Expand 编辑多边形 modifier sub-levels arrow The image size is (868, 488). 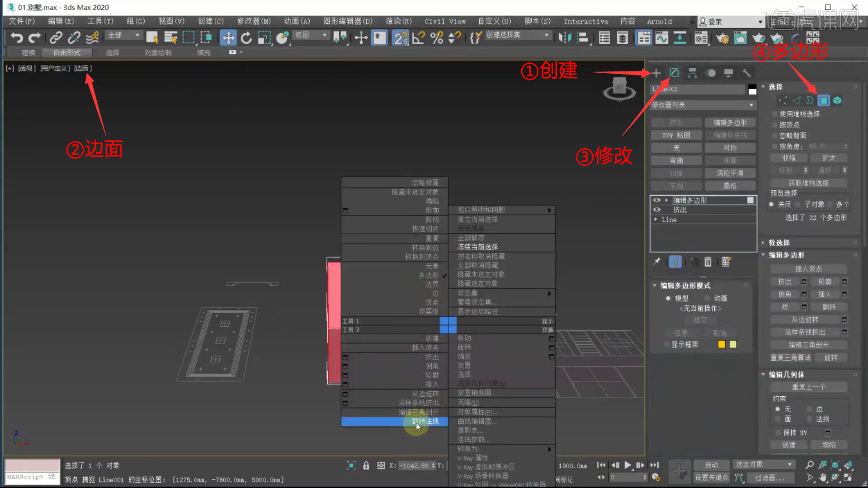(666, 200)
